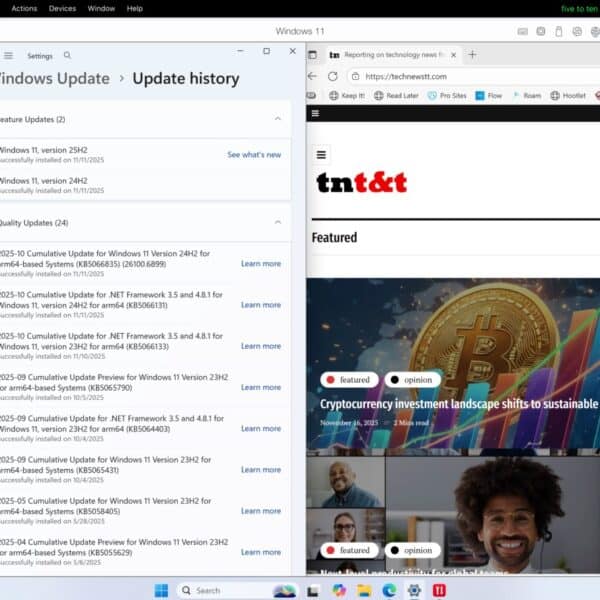Open Microsoft Edge from the taskbar
This screenshot has width=600, height=600.
pos(389,590)
